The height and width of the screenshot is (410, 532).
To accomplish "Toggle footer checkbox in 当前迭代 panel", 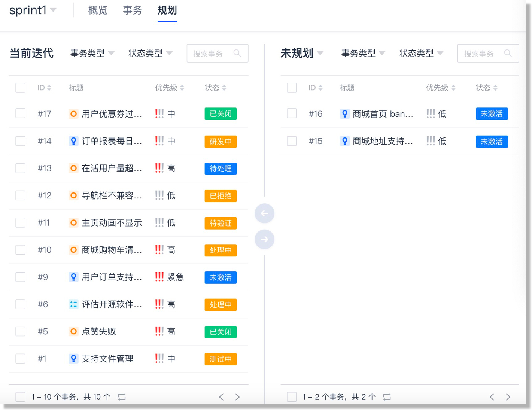I will [21, 397].
